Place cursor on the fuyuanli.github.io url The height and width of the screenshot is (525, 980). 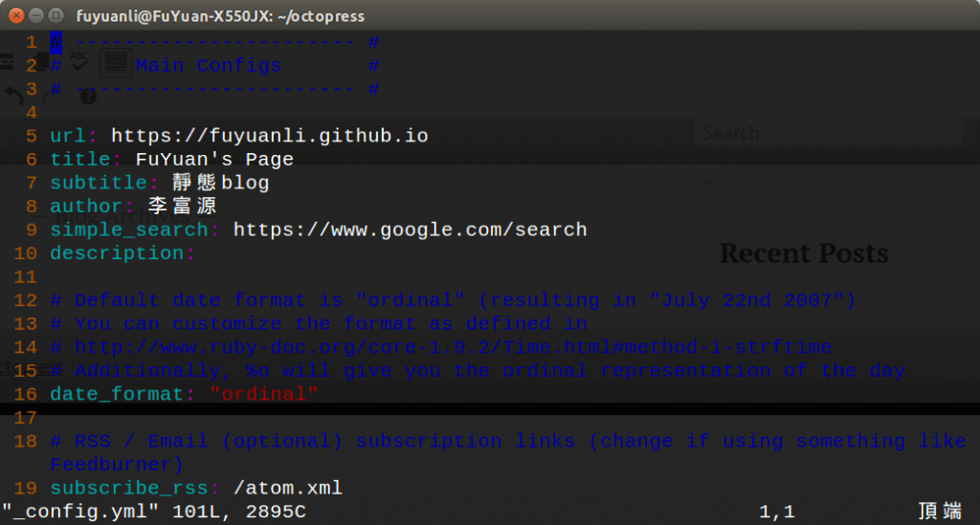click(x=269, y=136)
